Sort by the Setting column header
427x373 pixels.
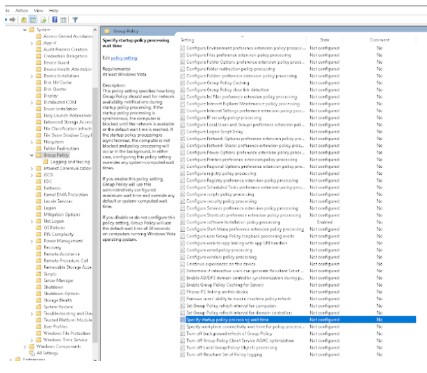(x=243, y=40)
